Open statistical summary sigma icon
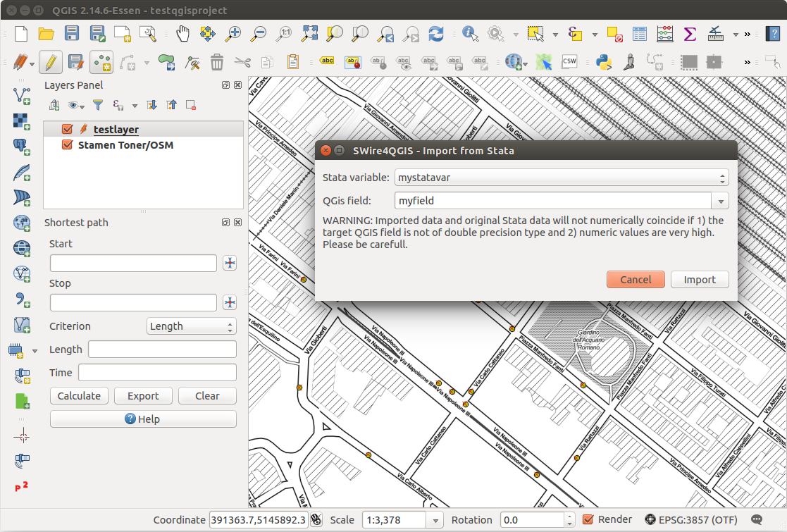This screenshot has height=532, width=787. click(690, 34)
